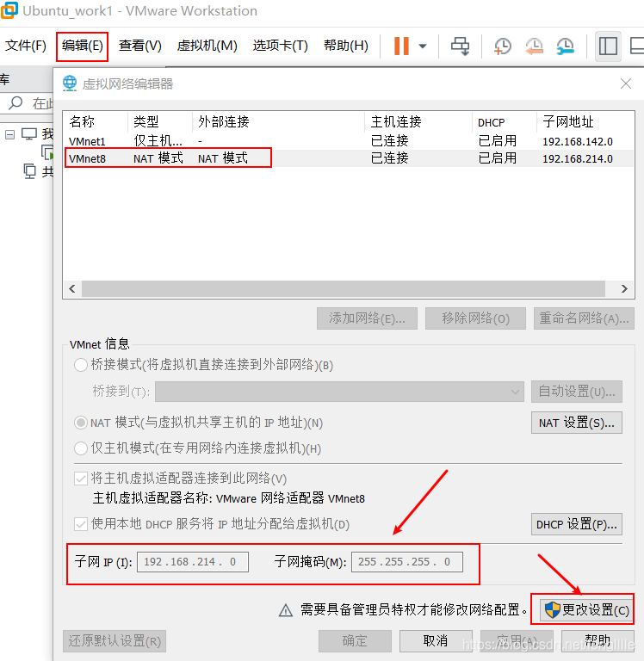Image resolution: width=644 pixels, height=661 pixels.
Task: Open NAT 设置(S)... dialog
Action: click(x=577, y=423)
